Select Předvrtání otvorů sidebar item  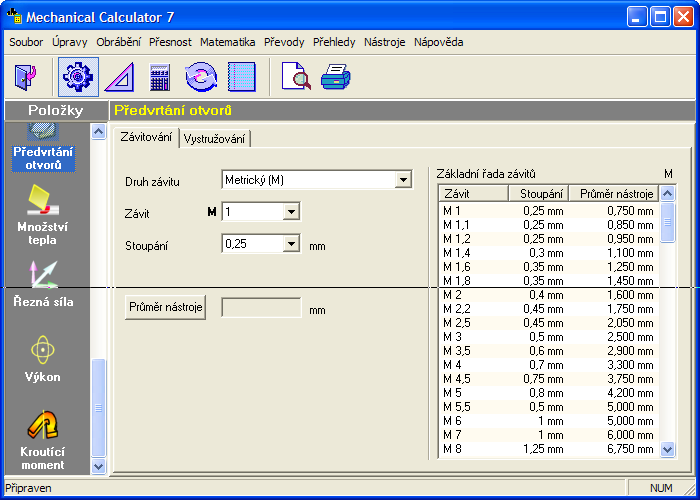[43, 158]
